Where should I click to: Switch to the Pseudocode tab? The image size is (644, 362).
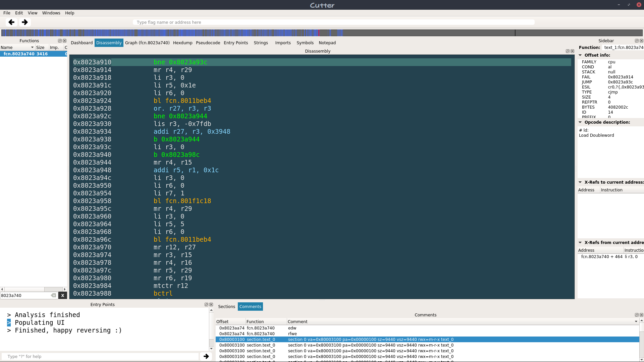click(208, 43)
